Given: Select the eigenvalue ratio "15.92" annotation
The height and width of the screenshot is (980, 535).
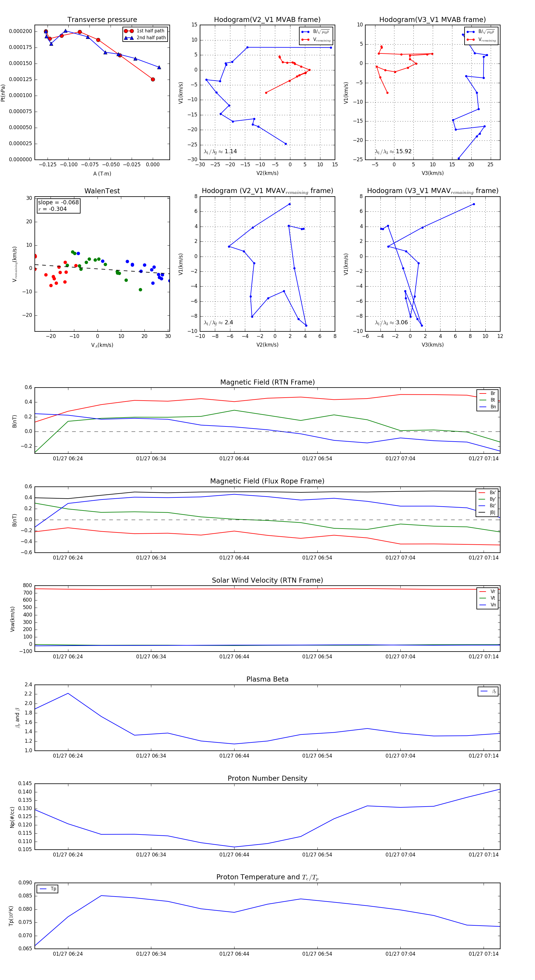Looking at the screenshot, I should [x=393, y=151].
